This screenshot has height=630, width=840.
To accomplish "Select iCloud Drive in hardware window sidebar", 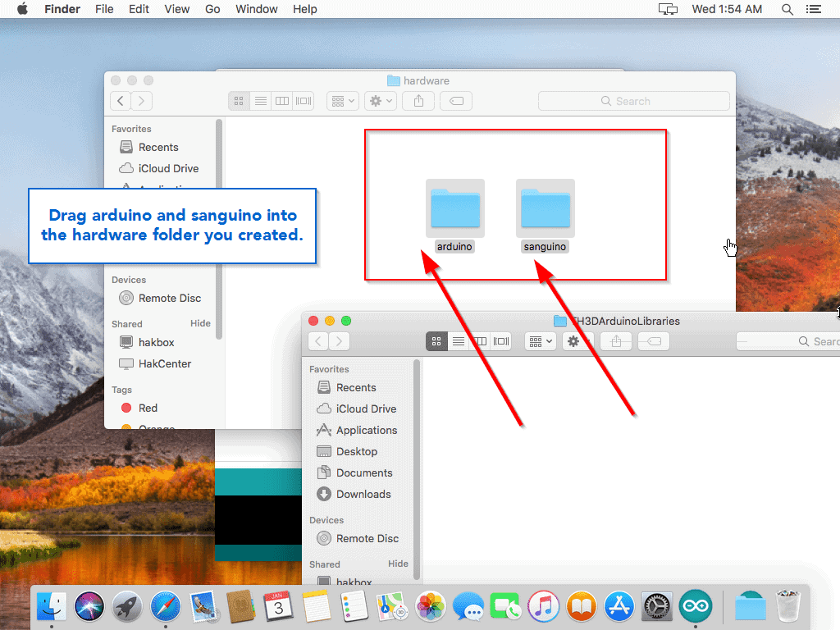I will point(158,168).
